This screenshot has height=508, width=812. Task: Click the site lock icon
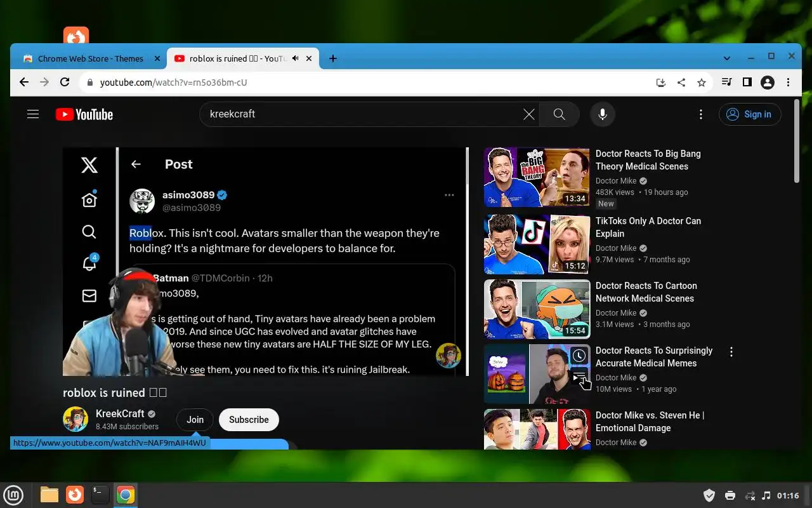pyautogui.click(x=89, y=83)
